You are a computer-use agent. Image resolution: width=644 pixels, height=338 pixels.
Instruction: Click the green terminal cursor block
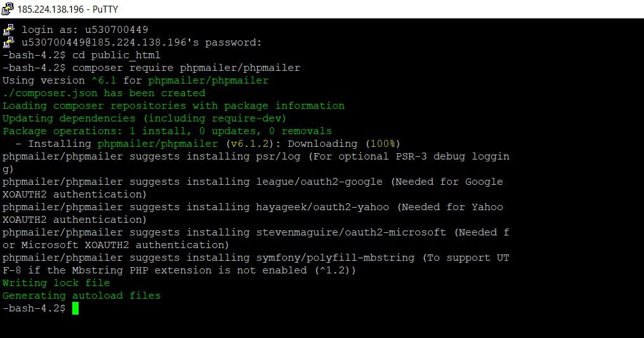[75, 308]
